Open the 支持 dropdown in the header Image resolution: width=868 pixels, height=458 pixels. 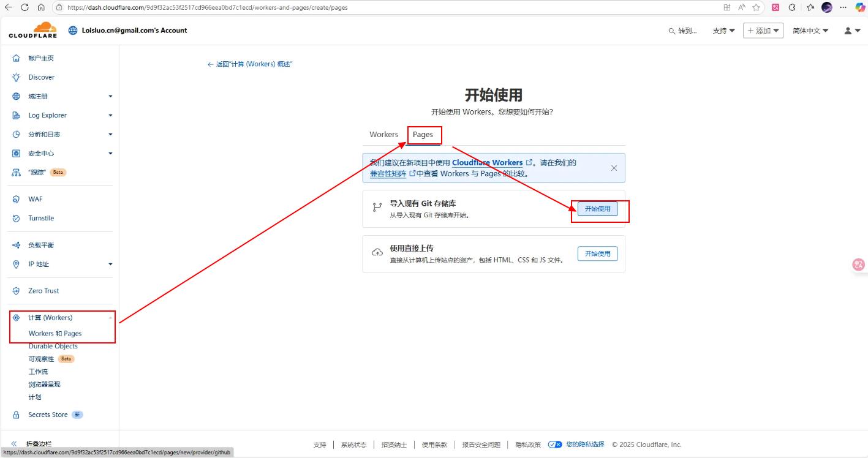coord(723,31)
